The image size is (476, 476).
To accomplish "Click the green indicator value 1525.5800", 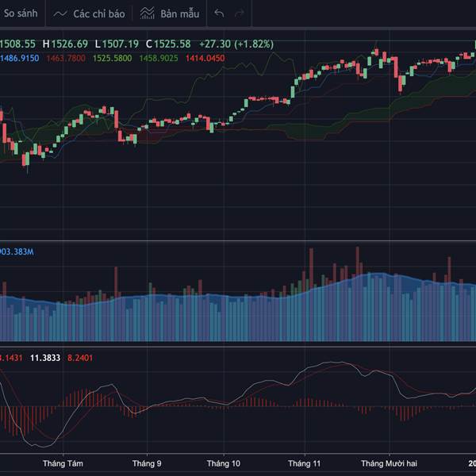I will (113, 58).
